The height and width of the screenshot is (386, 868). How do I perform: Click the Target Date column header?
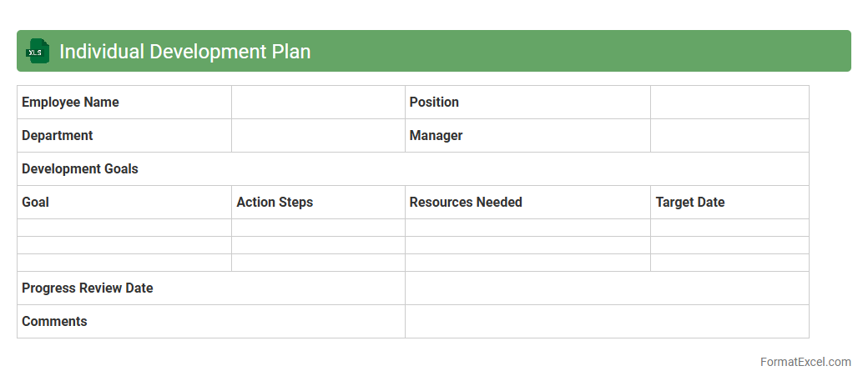pos(729,203)
